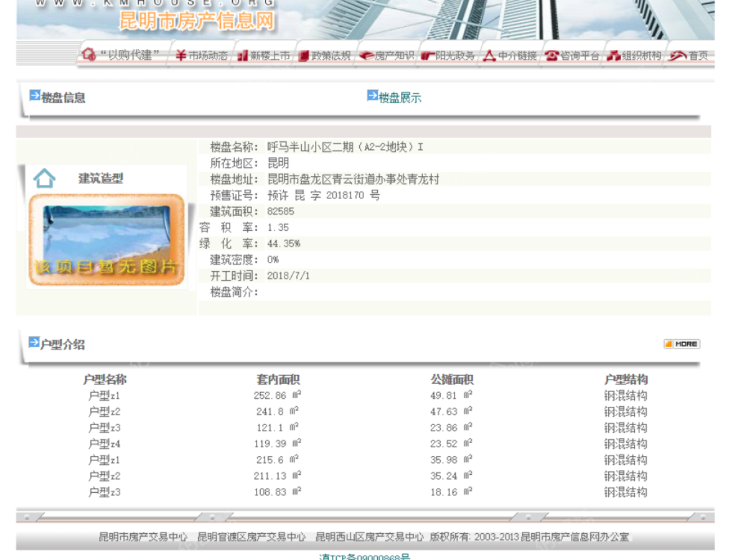Select plot ratio value 1.35

click(x=278, y=228)
